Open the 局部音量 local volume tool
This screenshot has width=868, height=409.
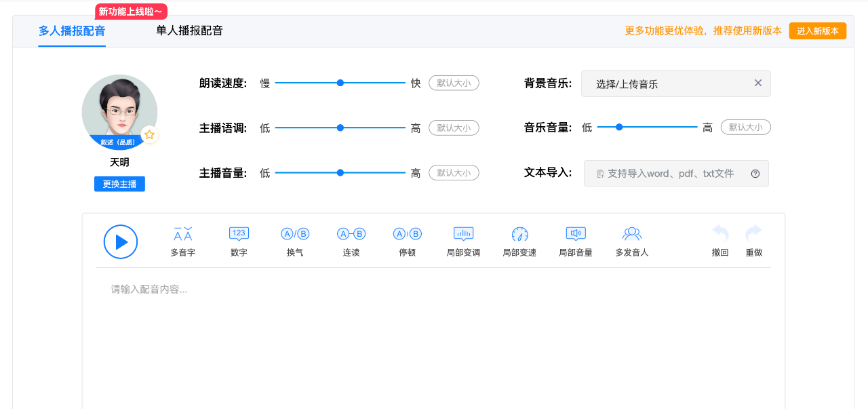[x=575, y=241]
